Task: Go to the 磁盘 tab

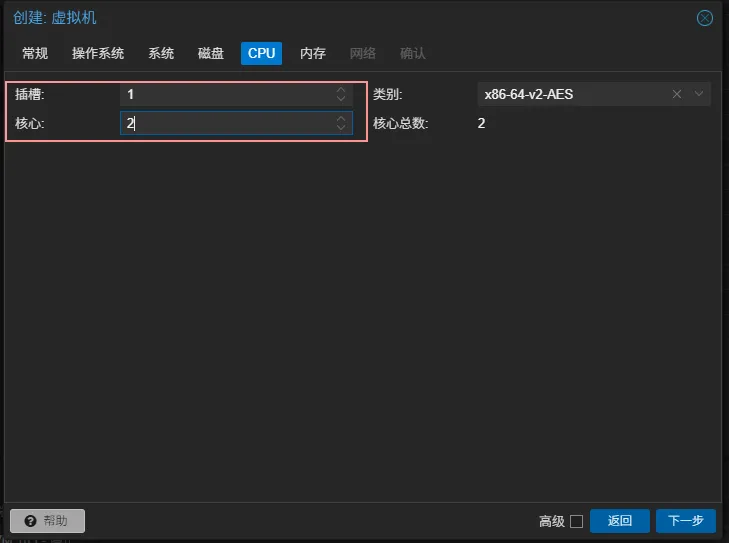Action: point(211,53)
